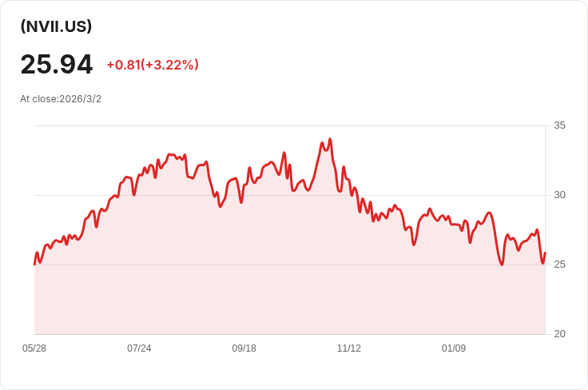Click the 25.94 current price value

click(57, 65)
